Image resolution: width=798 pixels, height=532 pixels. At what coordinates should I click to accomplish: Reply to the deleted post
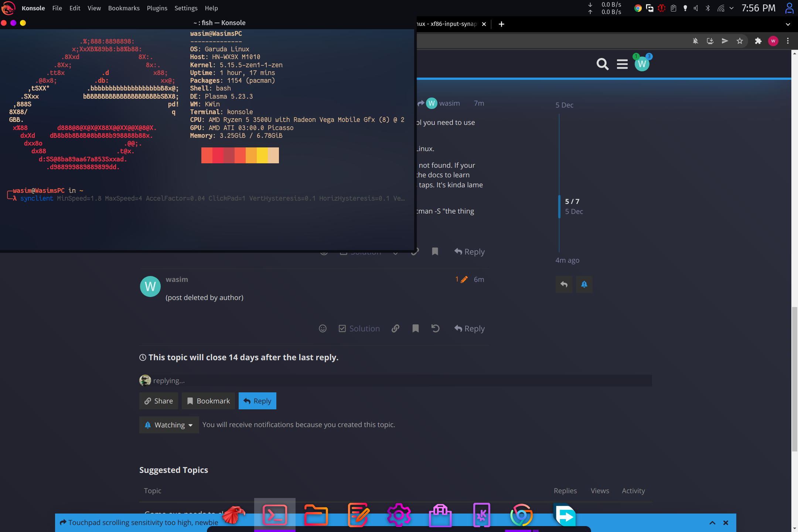[x=469, y=328]
